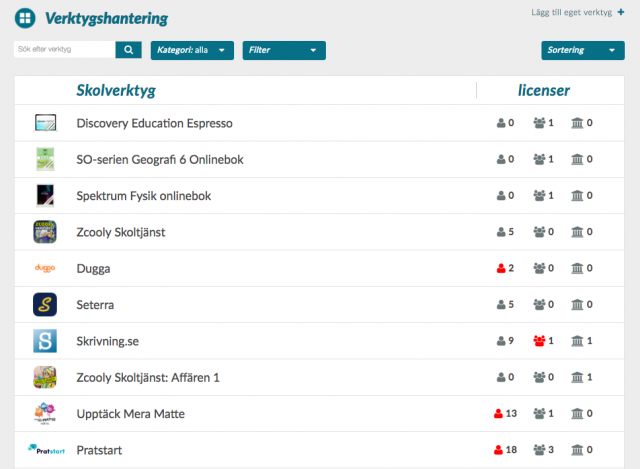This screenshot has width=640, height=469.
Task: Open the Seterra tool name
Action: 95,305
